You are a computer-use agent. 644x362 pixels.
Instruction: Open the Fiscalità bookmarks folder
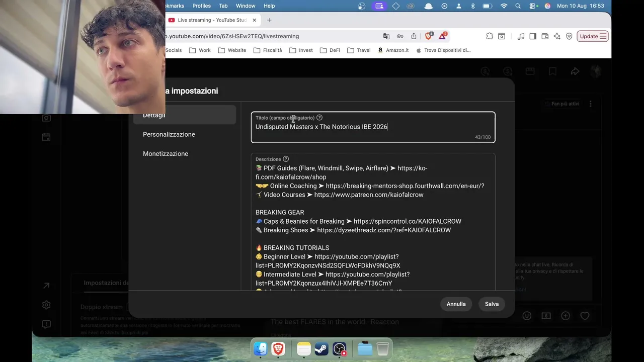click(268, 50)
